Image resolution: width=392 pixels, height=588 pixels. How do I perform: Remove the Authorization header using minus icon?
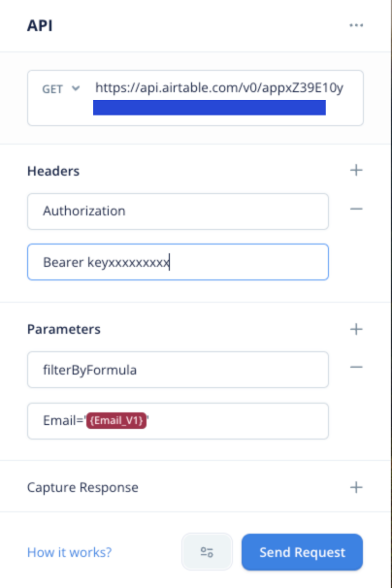tap(356, 209)
